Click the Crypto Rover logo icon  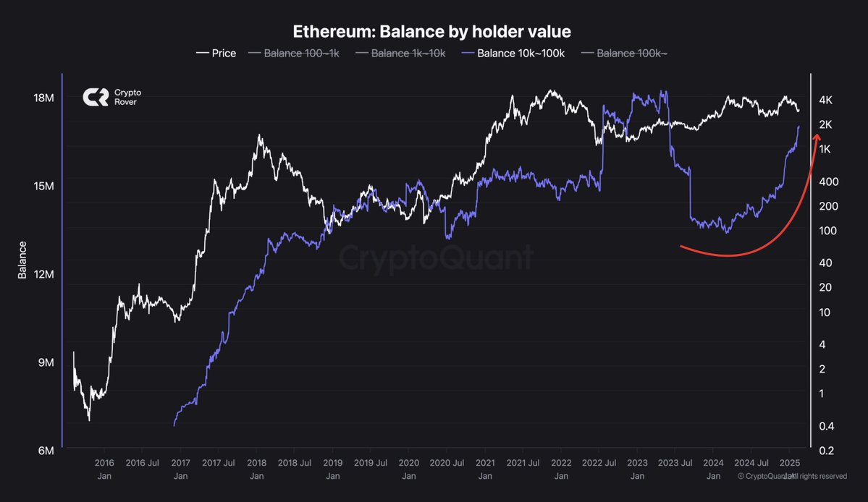[96, 98]
